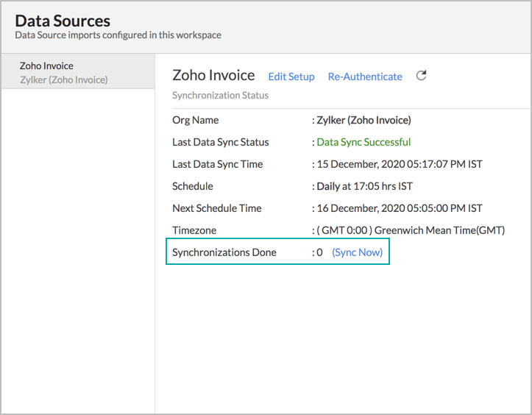Click the 'Zylker (Zoho Invoice)' org name value
This screenshot has width=532, height=415.
coord(363,120)
